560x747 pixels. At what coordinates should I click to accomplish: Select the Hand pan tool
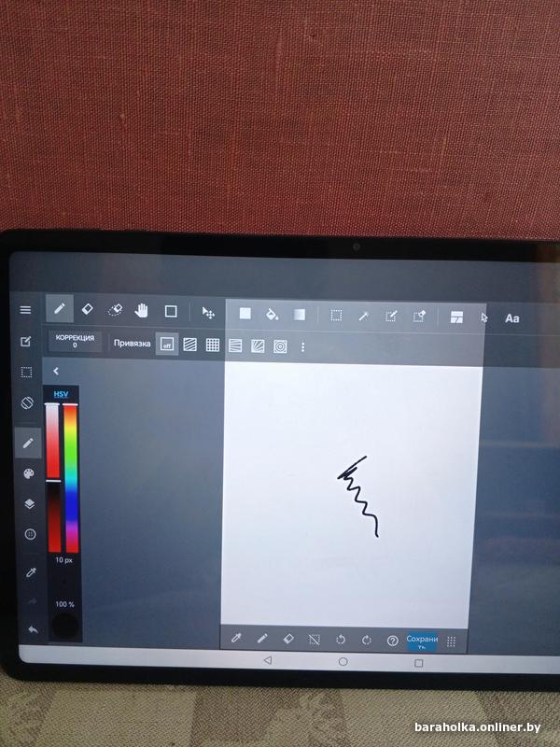[x=142, y=311]
